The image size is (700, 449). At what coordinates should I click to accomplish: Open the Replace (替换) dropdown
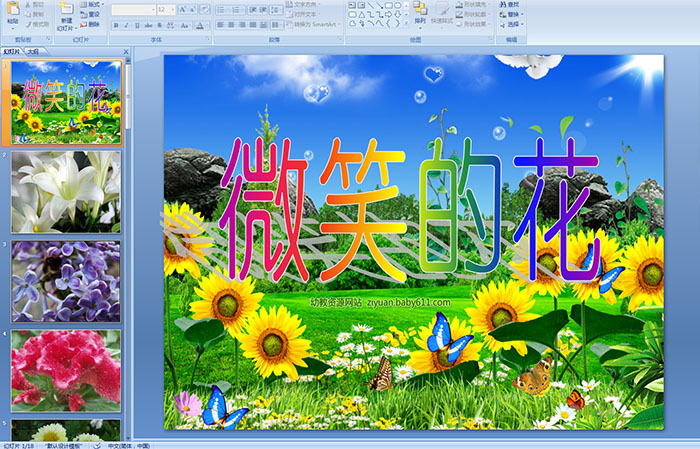tap(511, 14)
